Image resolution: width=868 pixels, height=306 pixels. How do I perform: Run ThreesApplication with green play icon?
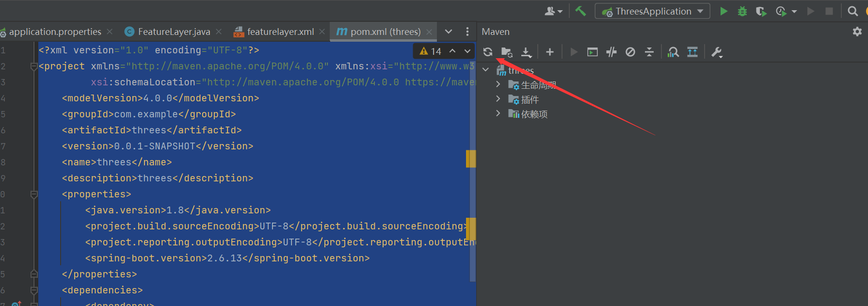723,11
